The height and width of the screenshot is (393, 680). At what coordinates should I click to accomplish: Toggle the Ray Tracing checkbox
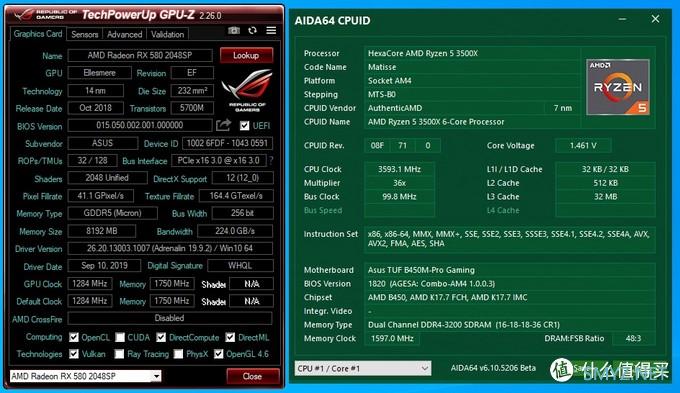click(120, 354)
